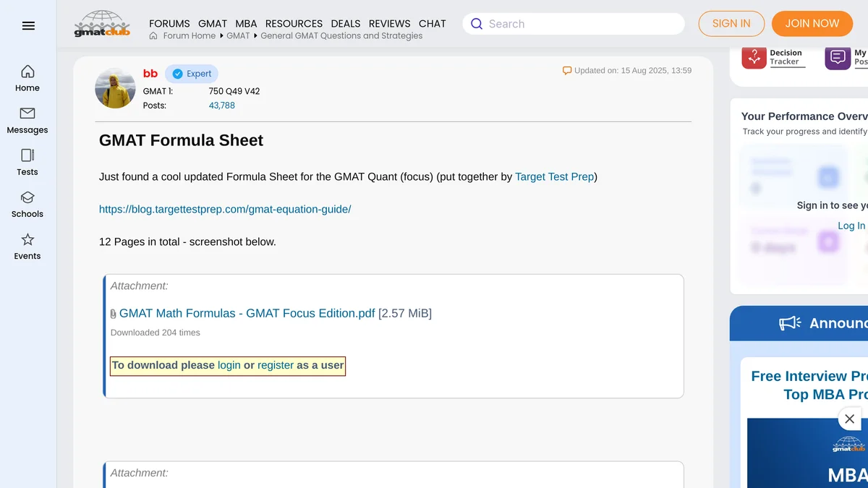
Task: Open Tests in the sidebar
Action: [x=27, y=163]
